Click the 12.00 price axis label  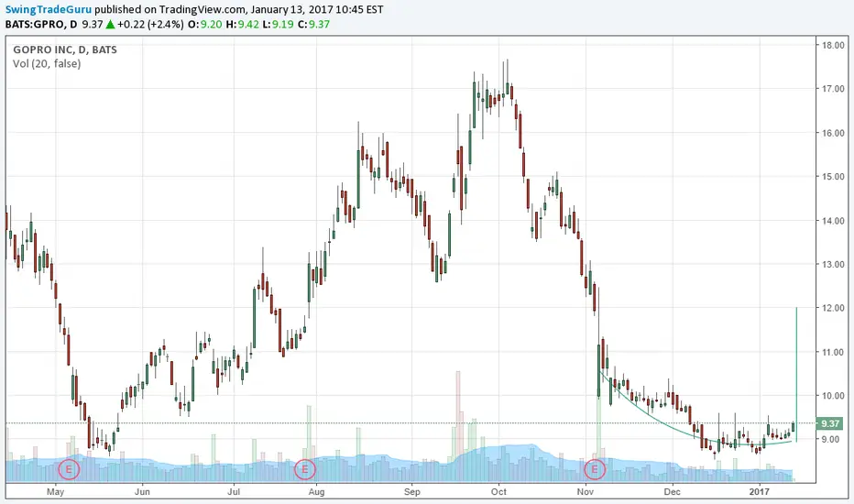point(833,308)
